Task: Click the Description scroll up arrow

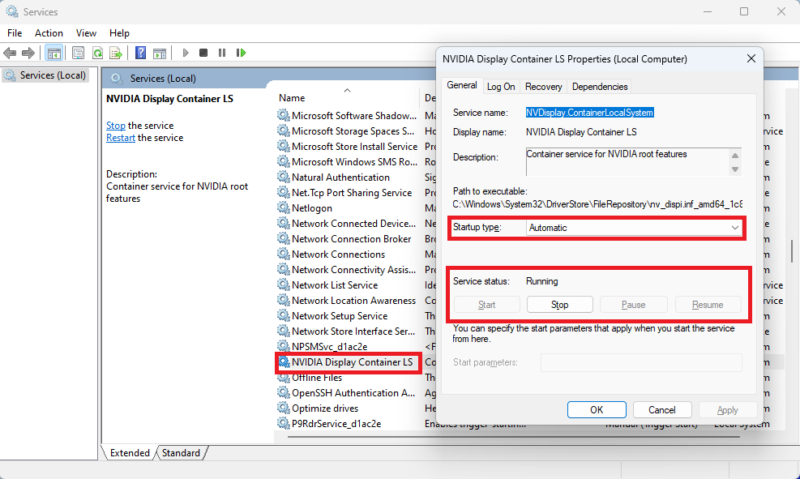Action: coord(735,156)
